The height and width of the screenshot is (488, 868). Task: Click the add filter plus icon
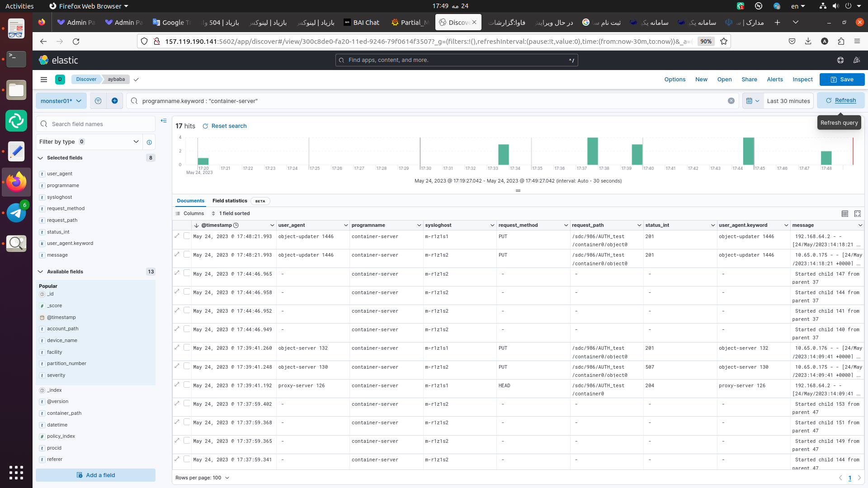click(115, 101)
